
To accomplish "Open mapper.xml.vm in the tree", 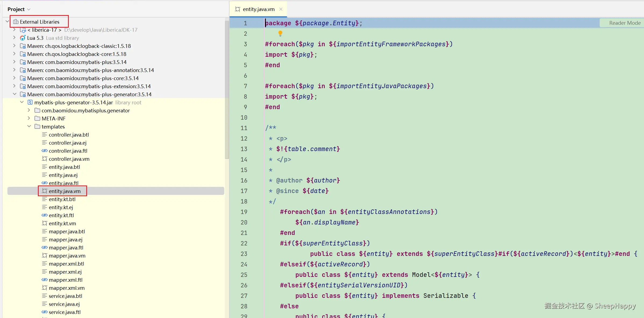I will click(x=66, y=288).
